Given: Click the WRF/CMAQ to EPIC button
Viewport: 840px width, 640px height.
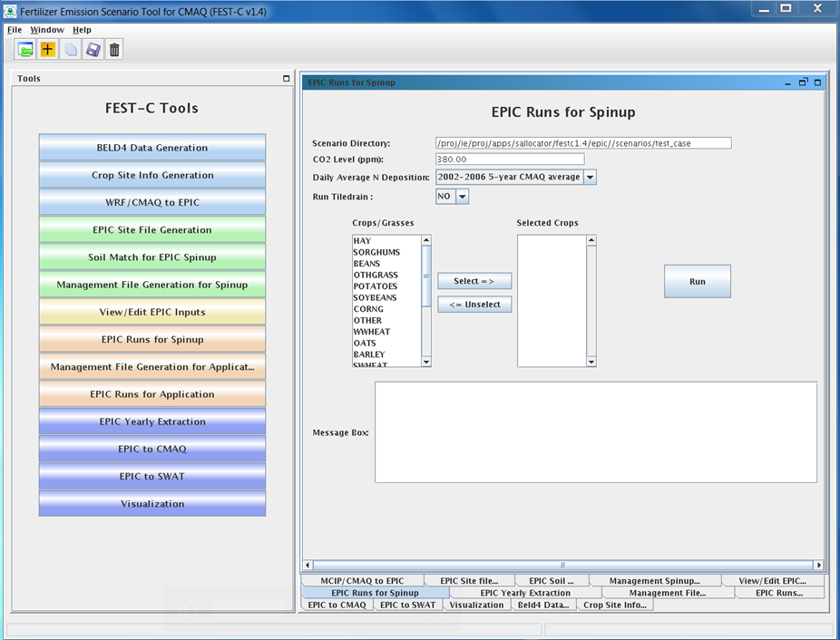Looking at the screenshot, I should click(x=152, y=202).
